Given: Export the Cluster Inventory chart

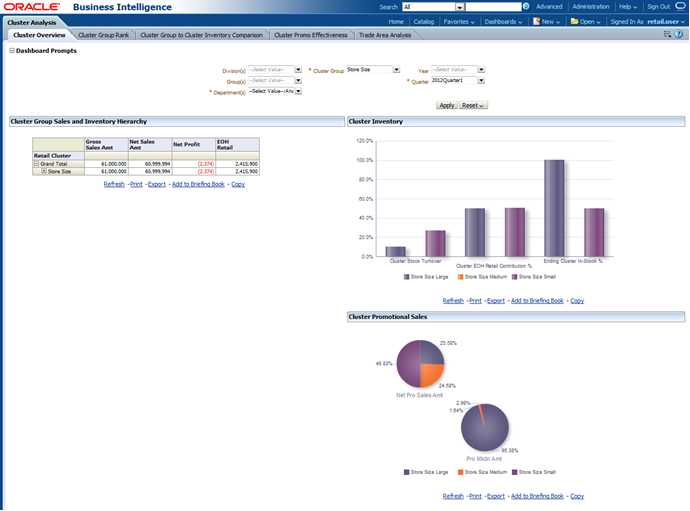Looking at the screenshot, I should click(x=495, y=301).
